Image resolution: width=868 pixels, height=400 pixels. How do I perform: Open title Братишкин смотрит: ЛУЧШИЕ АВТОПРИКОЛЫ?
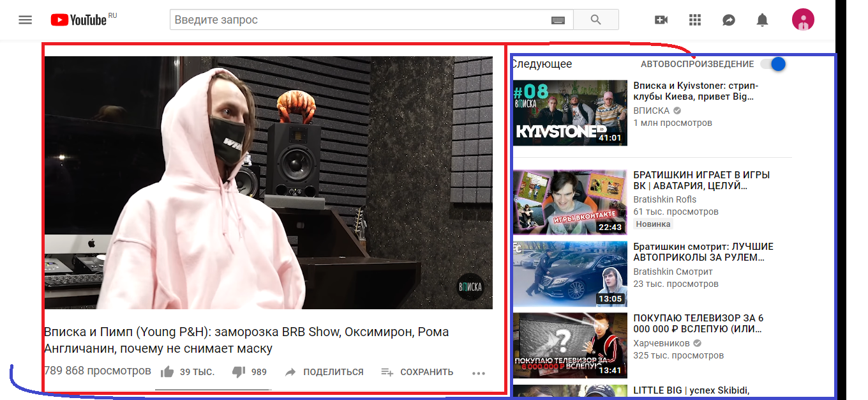pos(703,252)
